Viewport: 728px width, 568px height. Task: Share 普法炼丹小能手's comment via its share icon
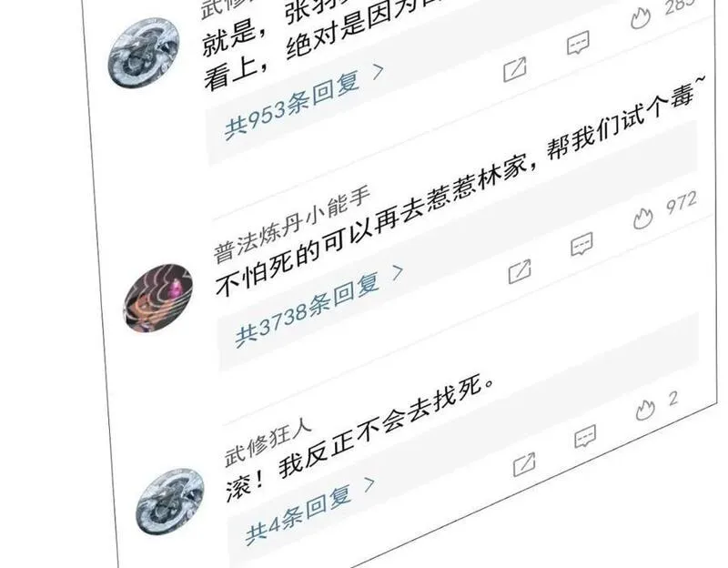520,271
